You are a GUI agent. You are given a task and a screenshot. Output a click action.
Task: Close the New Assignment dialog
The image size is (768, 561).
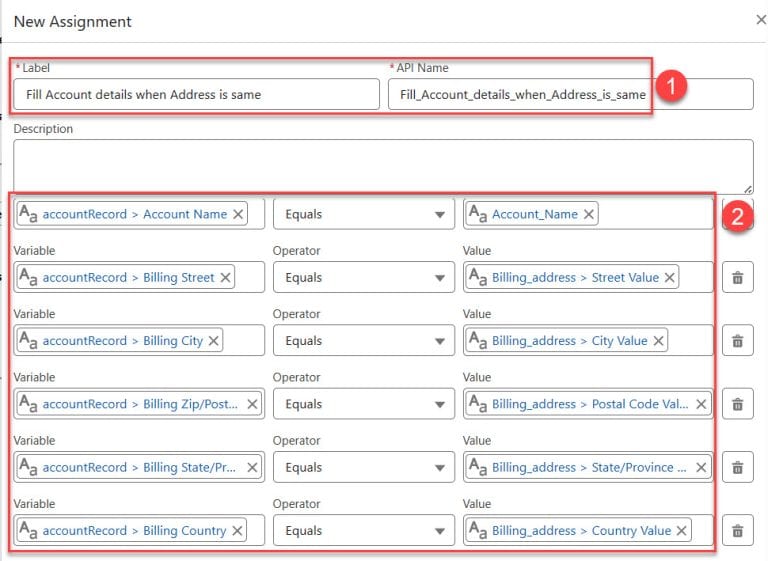point(761,21)
